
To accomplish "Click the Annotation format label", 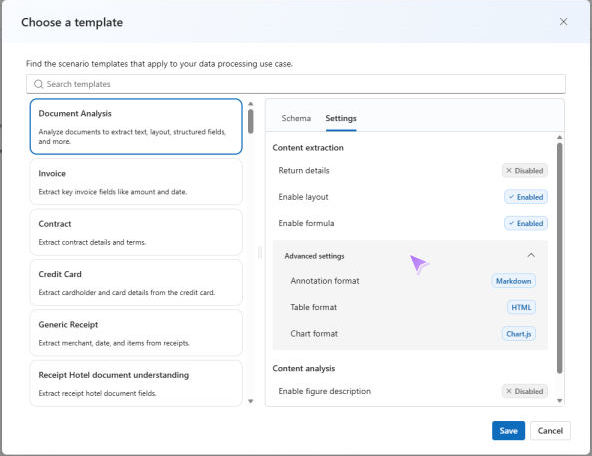I will 325,281.
